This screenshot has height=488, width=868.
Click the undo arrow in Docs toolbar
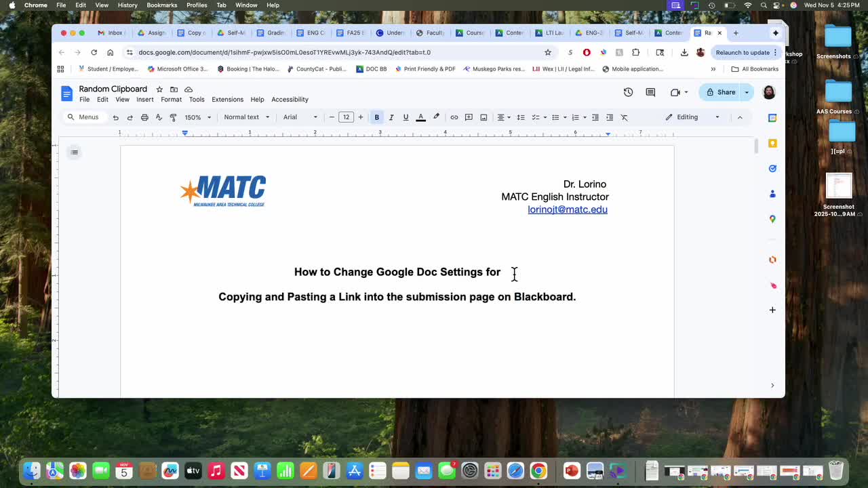click(115, 117)
